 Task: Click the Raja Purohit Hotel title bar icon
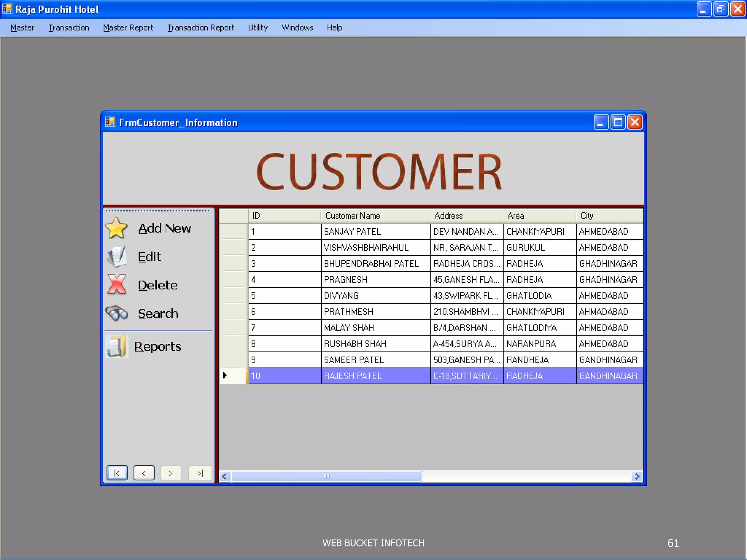pyautogui.click(x=7, y=9)
